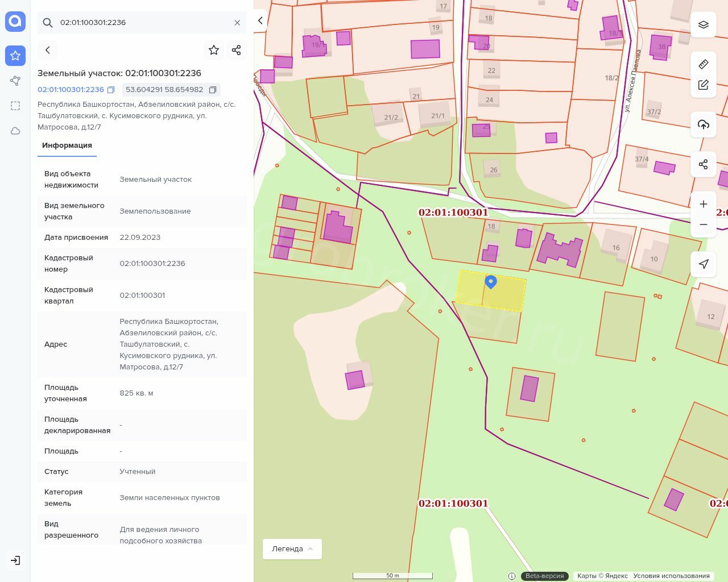This screenshot has width=728, height=582.
Task: Expand the Легенда panel
Action: (x=292, y=549)
